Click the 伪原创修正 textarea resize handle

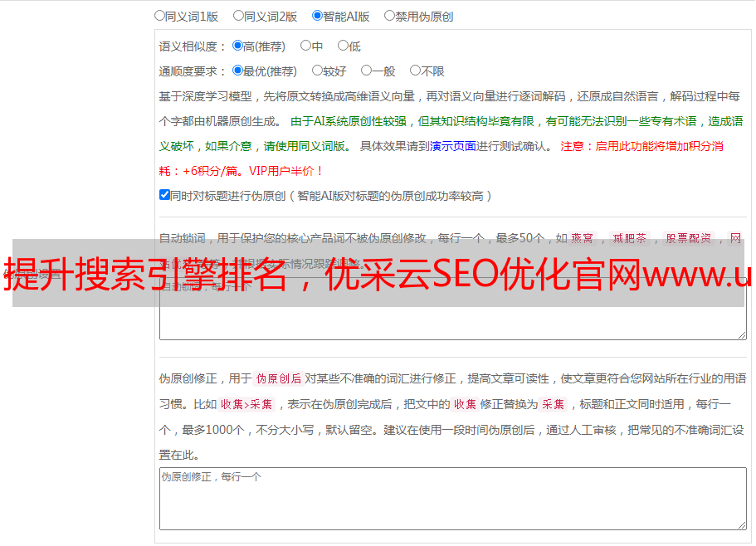(x=742, y=525)
